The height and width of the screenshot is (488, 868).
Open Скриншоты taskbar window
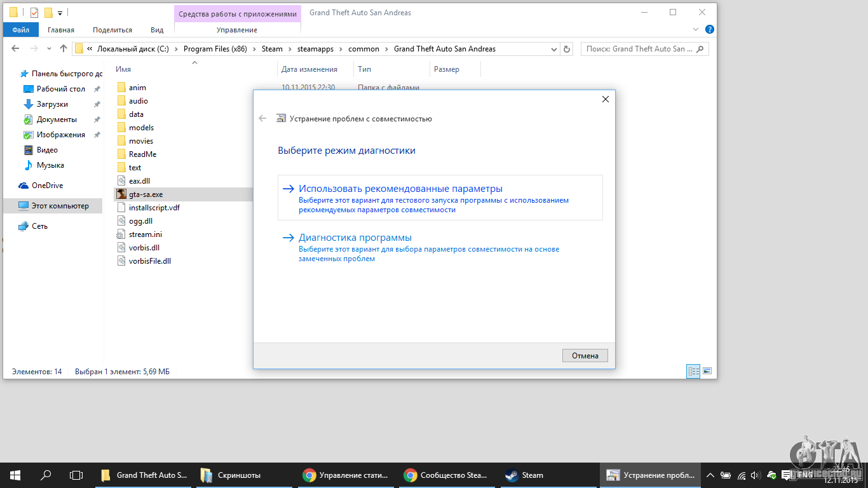tap(245, 475)
